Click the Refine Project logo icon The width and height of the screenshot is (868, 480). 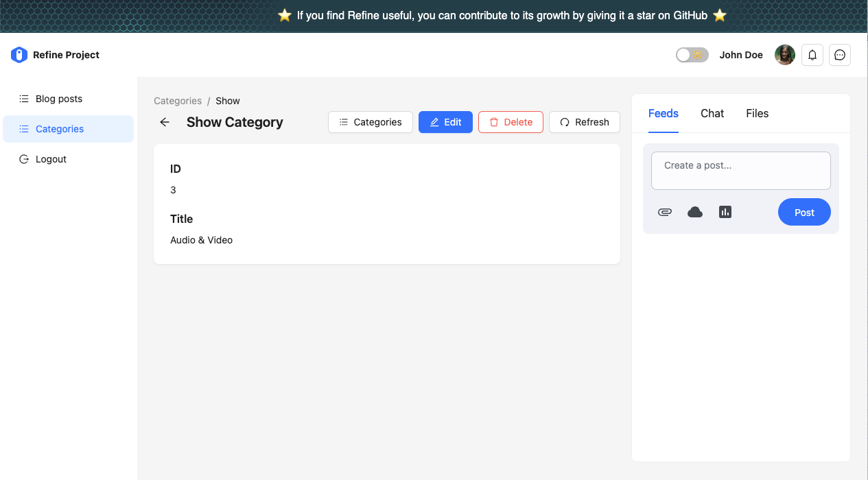click(19, 54)
